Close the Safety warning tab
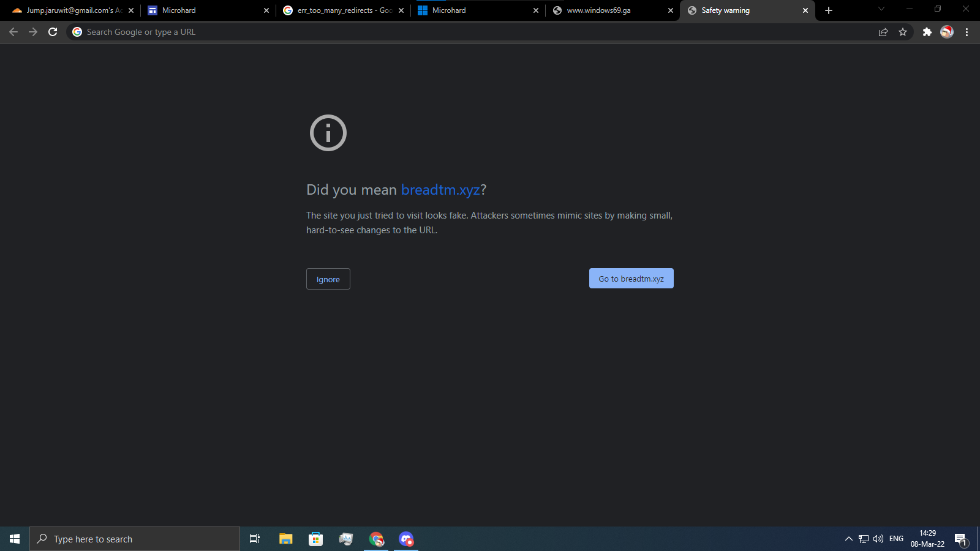980x551 pixels. [805, 10]
